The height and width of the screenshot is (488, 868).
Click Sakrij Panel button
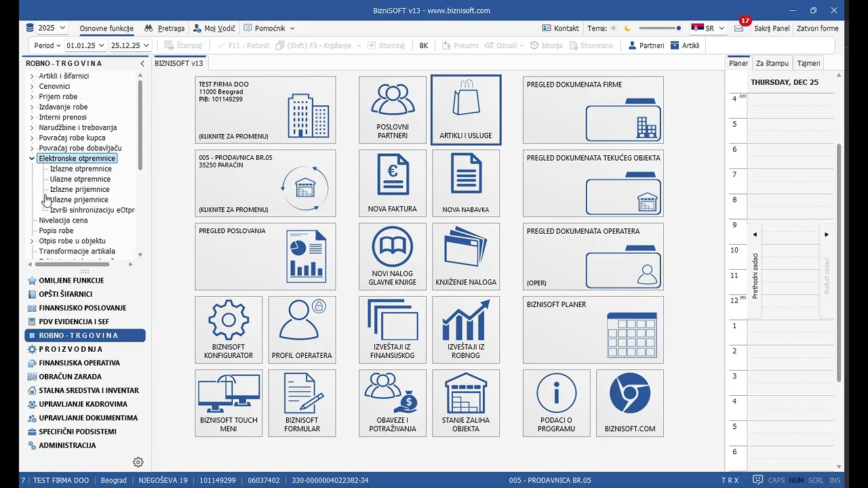pos(772,28)
